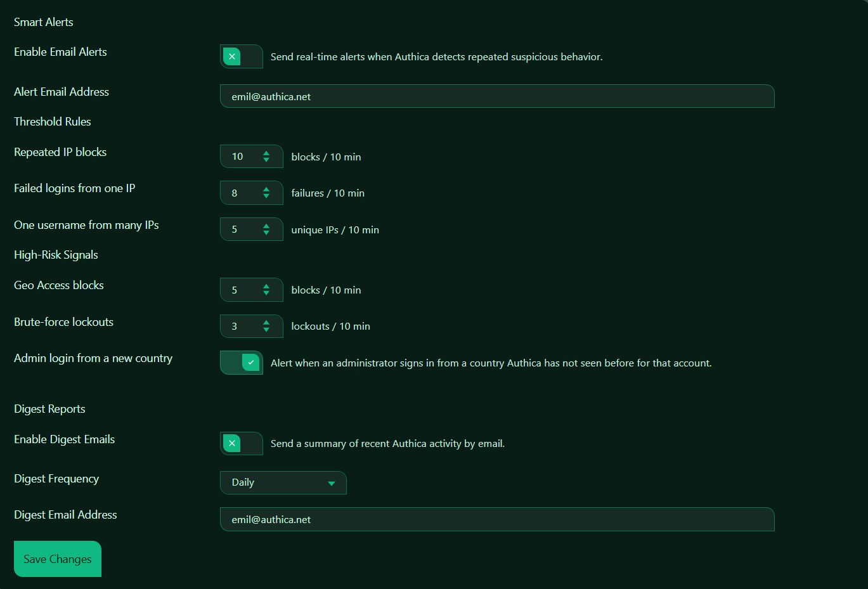Click the Repeated IP blocks number field
Viewport: 868px width, 589px height.
point(241,157)
